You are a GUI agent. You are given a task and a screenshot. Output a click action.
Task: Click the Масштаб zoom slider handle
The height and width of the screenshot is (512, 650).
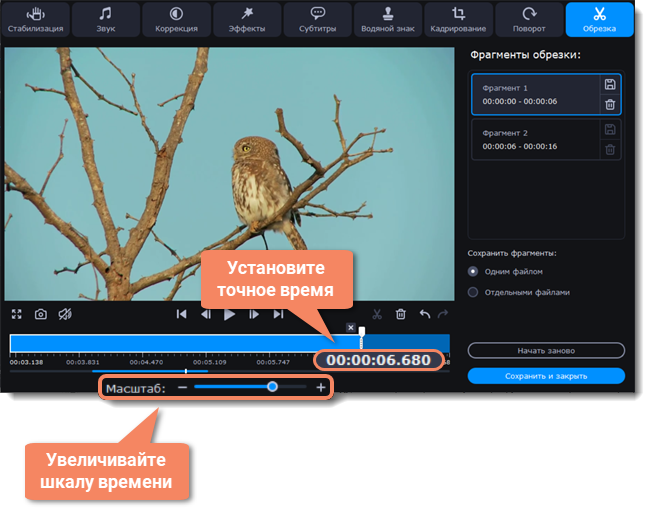272,387
